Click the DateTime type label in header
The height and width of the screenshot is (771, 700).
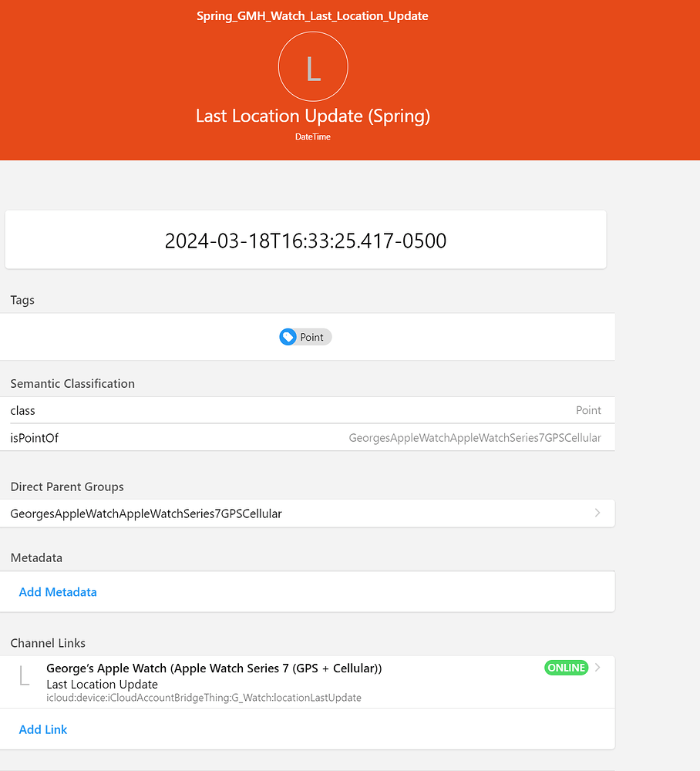[x=313, y=136]
